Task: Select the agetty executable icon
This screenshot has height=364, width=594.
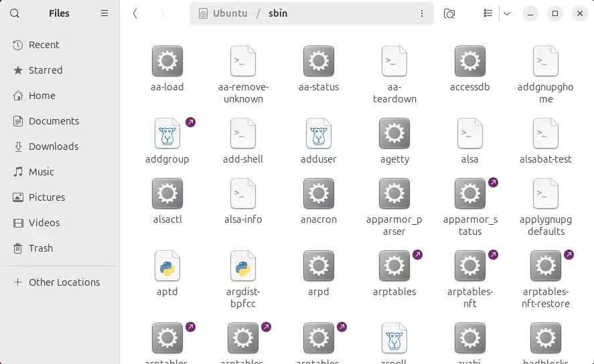Action: pyautogui.click(x=394, y=133)
